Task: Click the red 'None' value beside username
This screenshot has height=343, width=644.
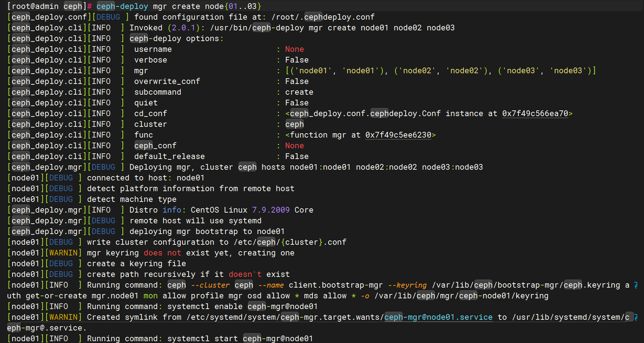Action: point(294,49)
